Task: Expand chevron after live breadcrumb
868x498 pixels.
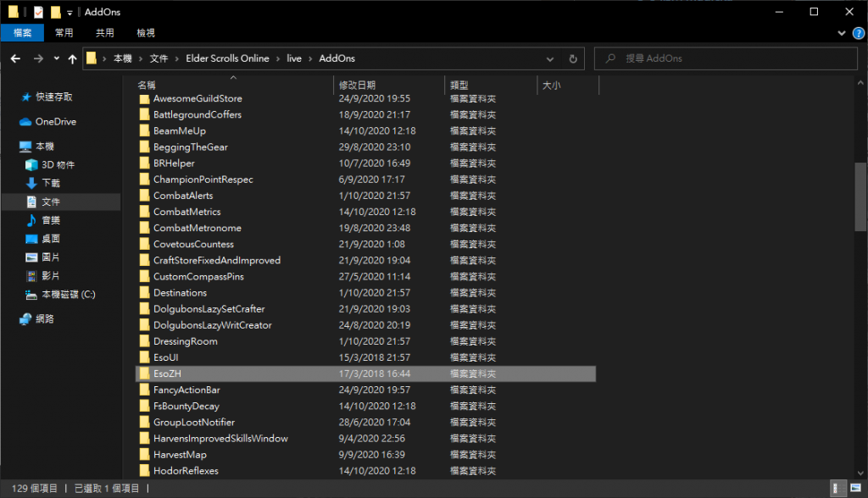Action: 310,58
